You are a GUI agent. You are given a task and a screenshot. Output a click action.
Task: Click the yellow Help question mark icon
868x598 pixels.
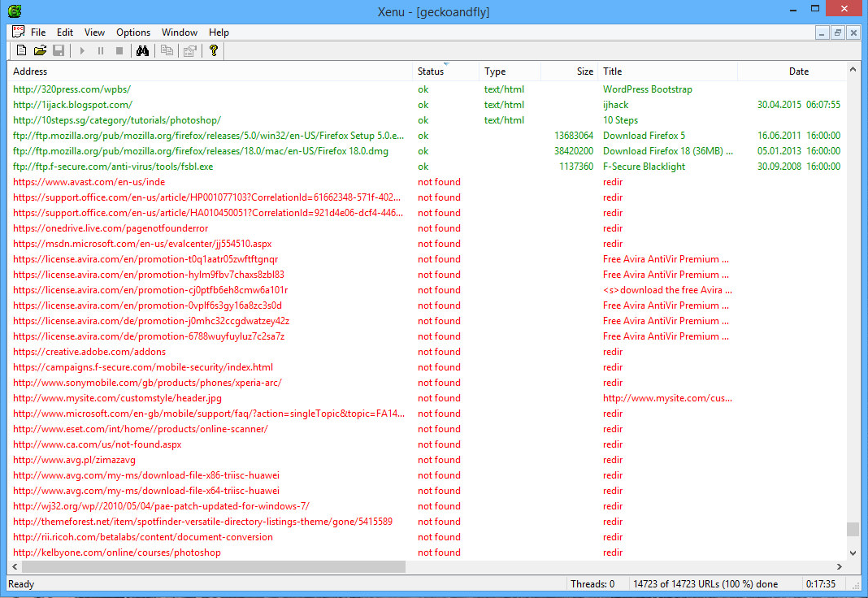214,51
